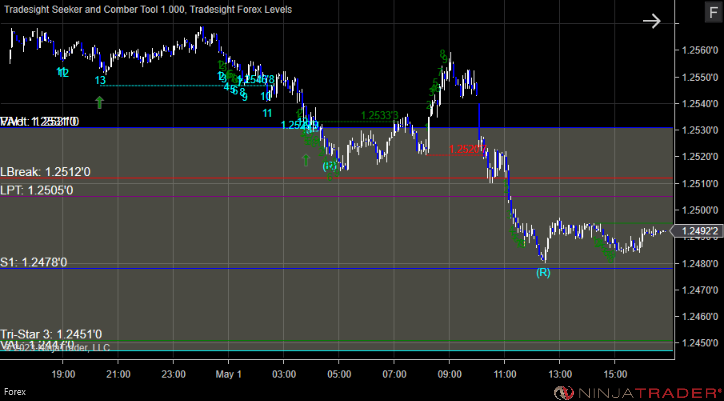Image resolution: width=724 pixels, height=401 pixels.
Task: Click the 15:00 time axis label
Action: tap(615, 373)
